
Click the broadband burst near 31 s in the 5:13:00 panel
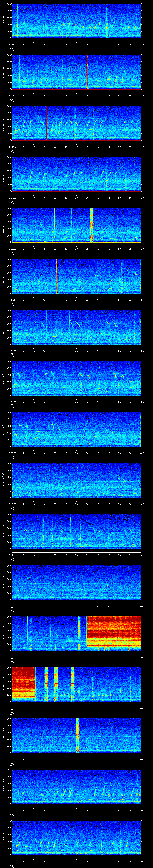[79, 633]
